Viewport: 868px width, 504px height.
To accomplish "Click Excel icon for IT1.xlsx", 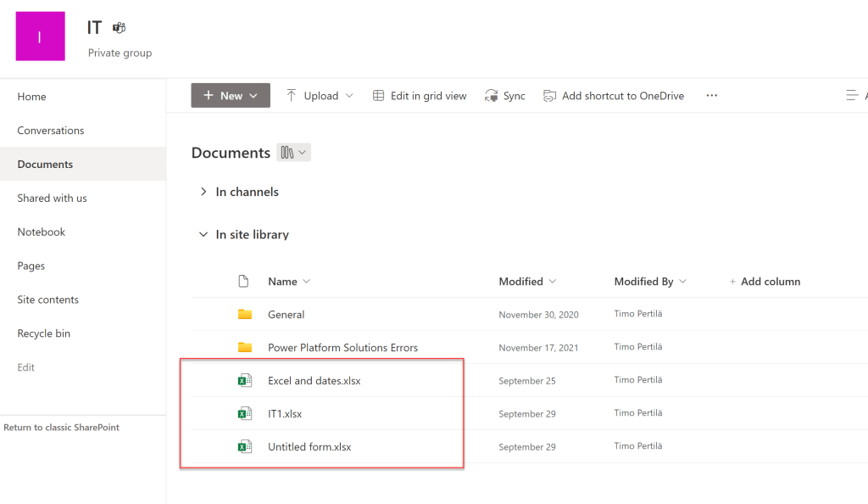I will [244, 414].
